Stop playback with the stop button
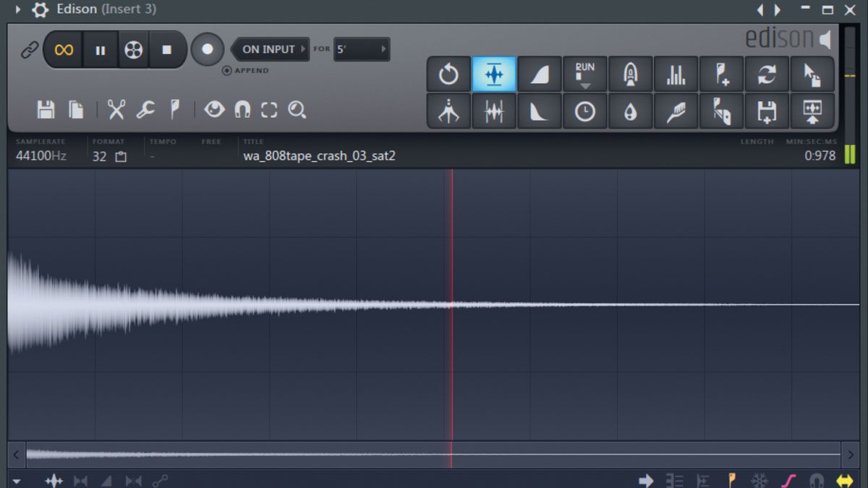 coord(169,49)
